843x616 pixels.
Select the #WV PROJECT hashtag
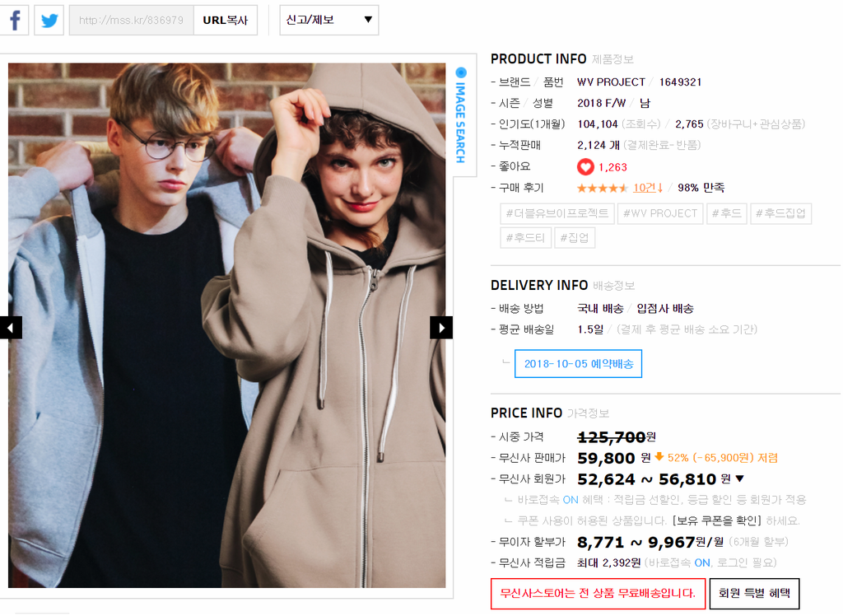point(660,213)
